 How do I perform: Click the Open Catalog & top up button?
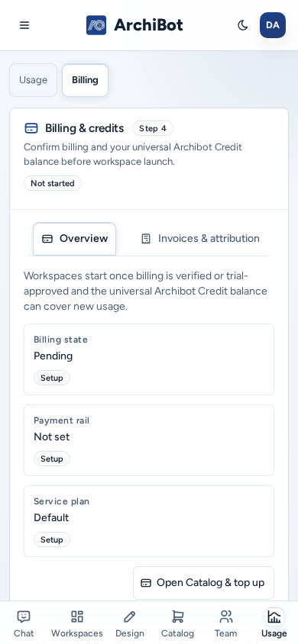pos(203,583)
